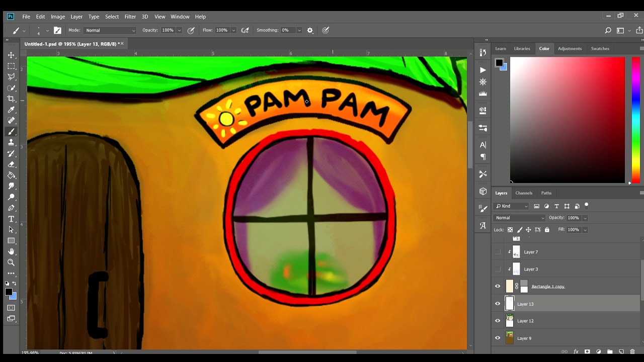Image resolution: width=644 pixels, height=362 pixels.
Task: Show Layer 3 visibility
Action: [x=498, y=269]
